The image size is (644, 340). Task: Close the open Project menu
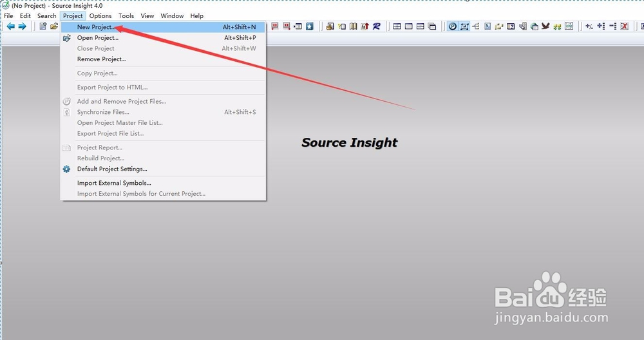pos(73,15)
